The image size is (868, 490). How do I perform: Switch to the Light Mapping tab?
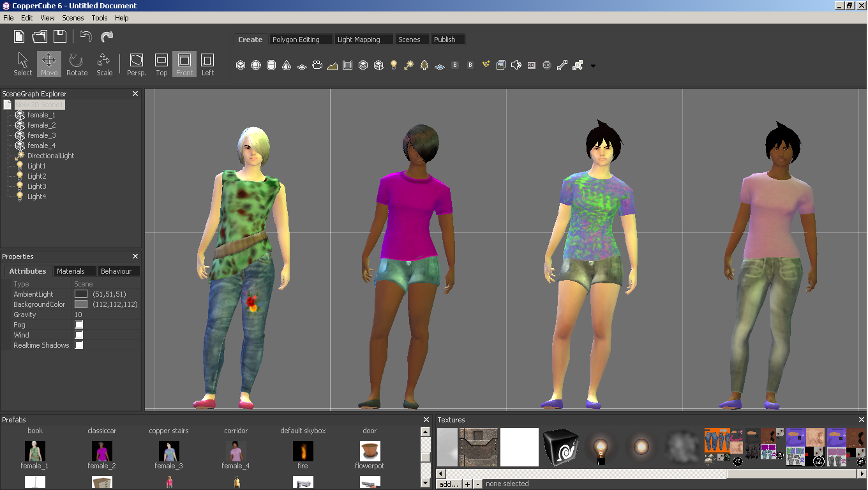(364, 40)
